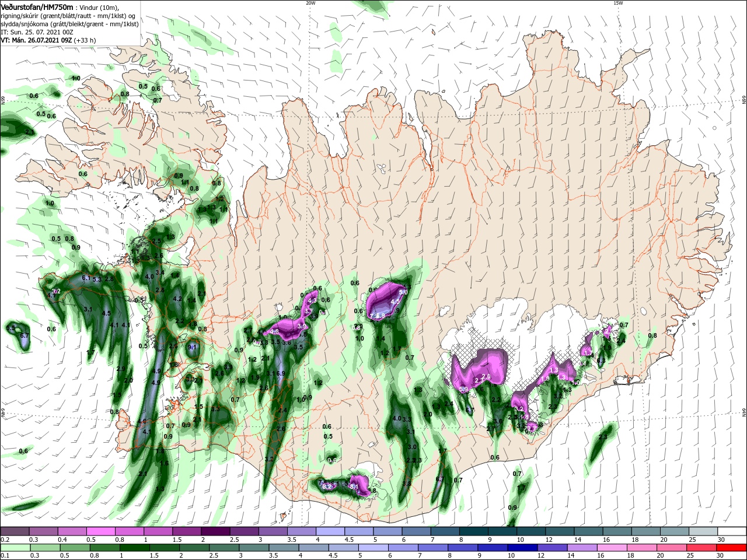The height and width of the screenshot is (560, 747).
Task: Click the 20W longitude label
Action: [310, 3]
